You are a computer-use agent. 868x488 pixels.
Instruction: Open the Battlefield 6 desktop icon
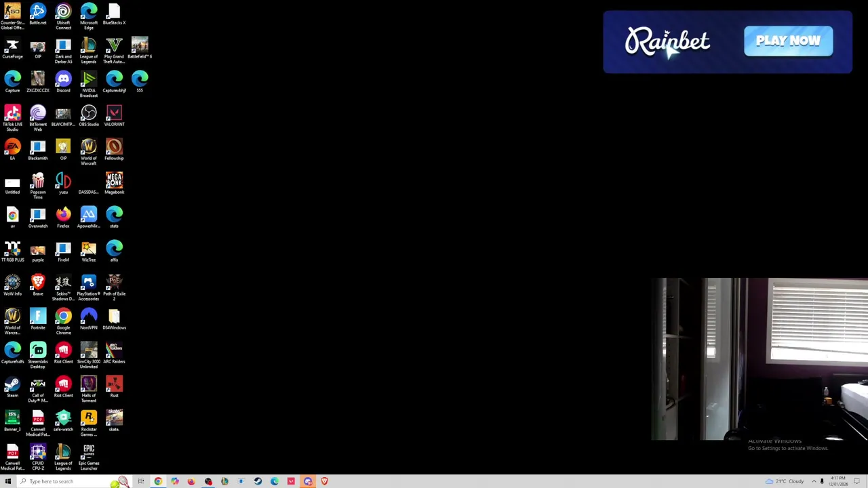(140, 49)
